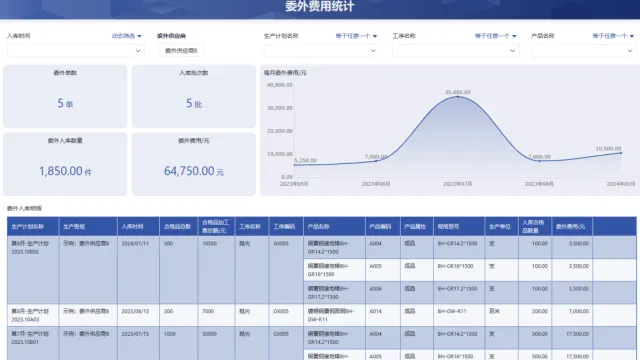Screen dimensions: 640x360
Task: Click the 委外供应商B tag in supplier filter
Action: pos(181,51)
